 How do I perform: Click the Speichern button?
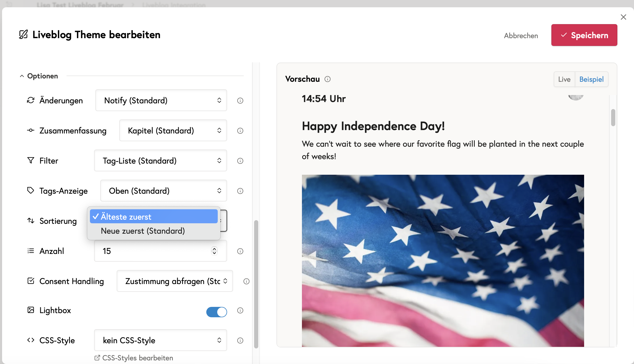pyautogui.click(x=584, y=35)
